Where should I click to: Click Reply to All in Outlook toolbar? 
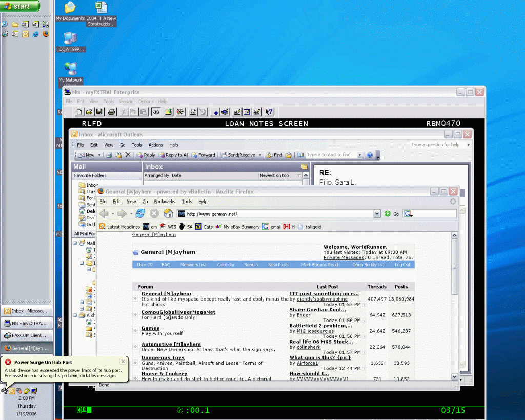(x=173, y=155)
